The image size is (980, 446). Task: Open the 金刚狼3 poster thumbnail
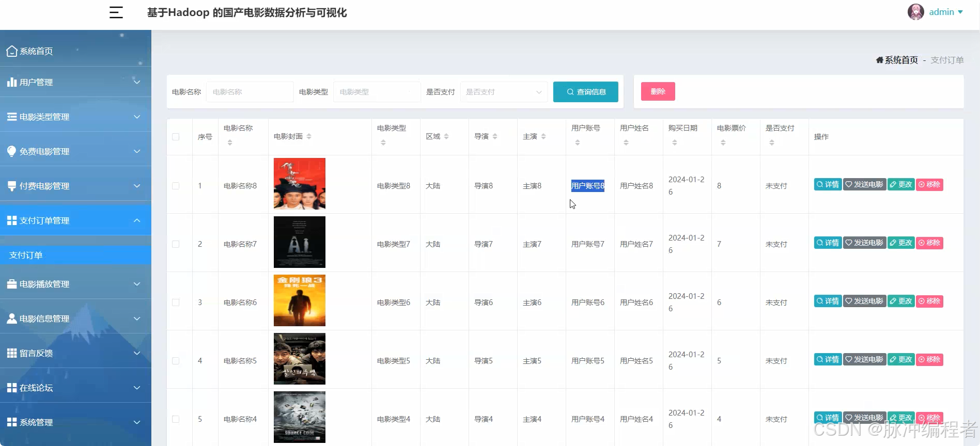[x=300, y=300]
